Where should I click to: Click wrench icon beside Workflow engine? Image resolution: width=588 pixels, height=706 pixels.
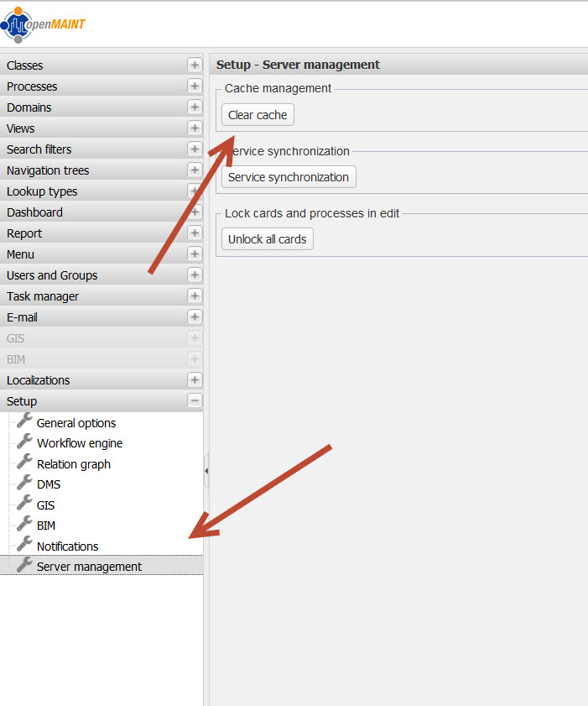24,442
